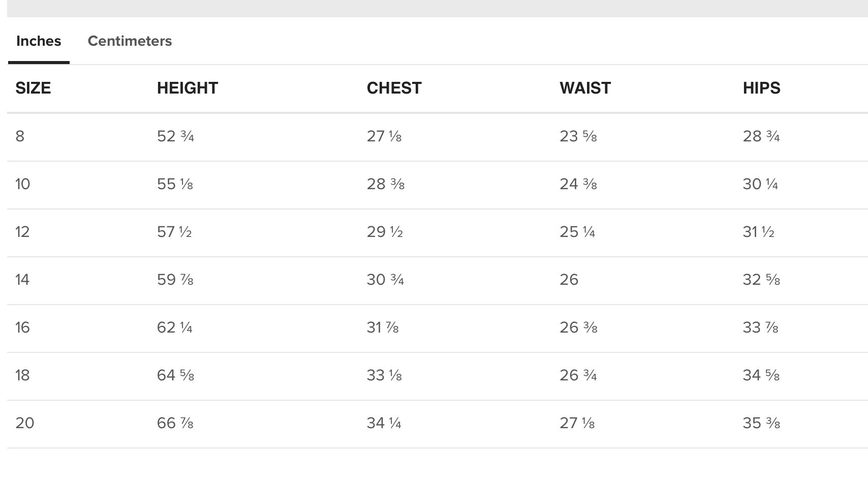The image size is (868, 477).
Task: Click the HEIGHT column header
Action: point(187,88)
